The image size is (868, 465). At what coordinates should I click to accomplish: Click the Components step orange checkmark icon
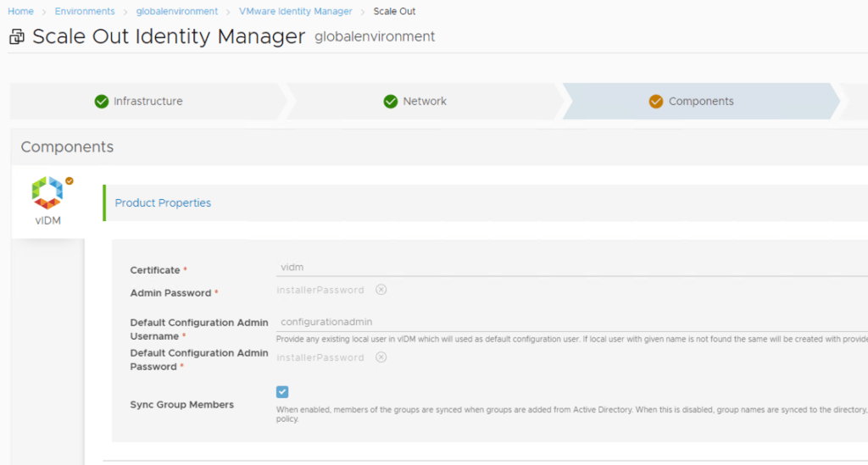[x=656, y=102]
